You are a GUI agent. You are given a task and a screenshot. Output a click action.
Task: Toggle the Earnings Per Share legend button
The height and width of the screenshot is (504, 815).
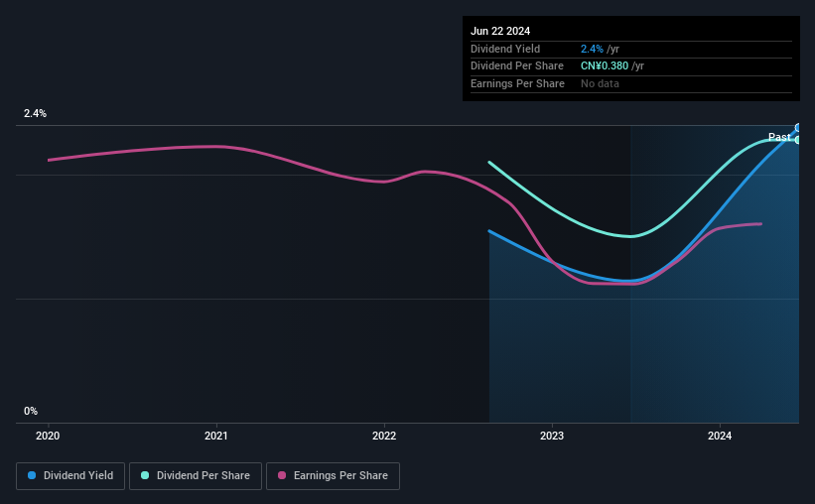(333, 476)
